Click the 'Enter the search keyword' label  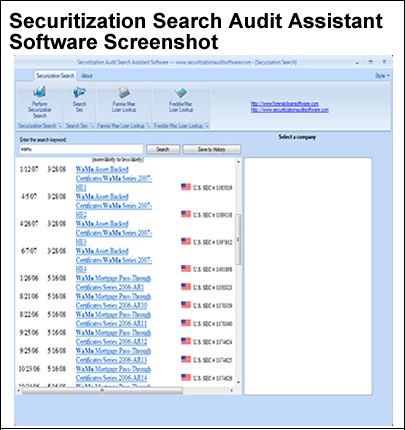click(43, 140)
